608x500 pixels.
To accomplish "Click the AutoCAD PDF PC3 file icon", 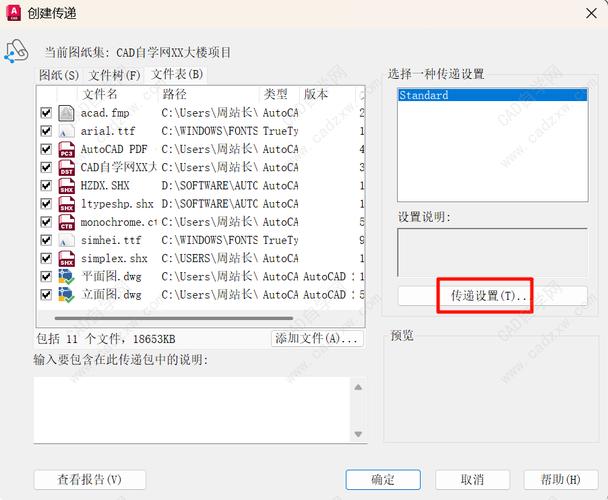I will [x=66, y=150].
